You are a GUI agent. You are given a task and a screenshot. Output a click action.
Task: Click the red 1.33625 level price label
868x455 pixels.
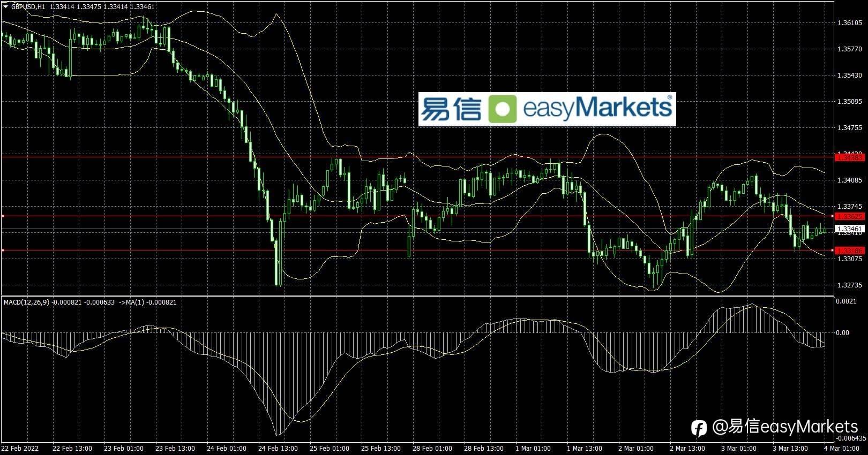(x=850, y=216)
